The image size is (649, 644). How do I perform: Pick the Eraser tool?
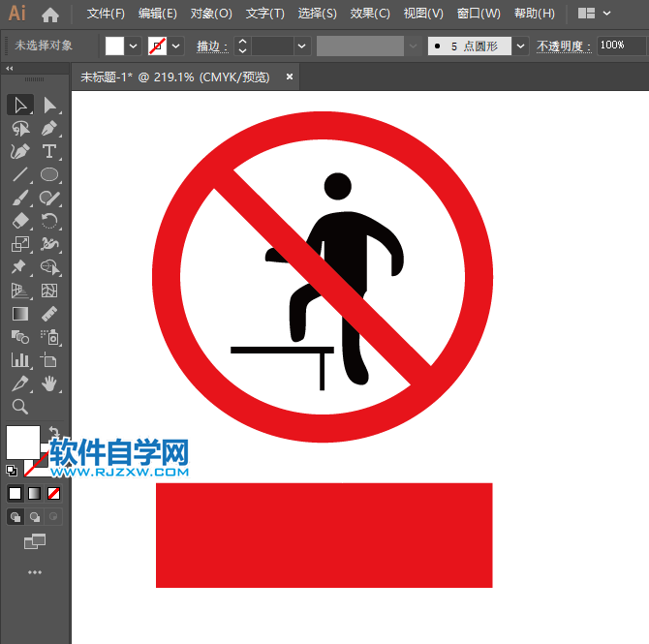coord(20,221)
